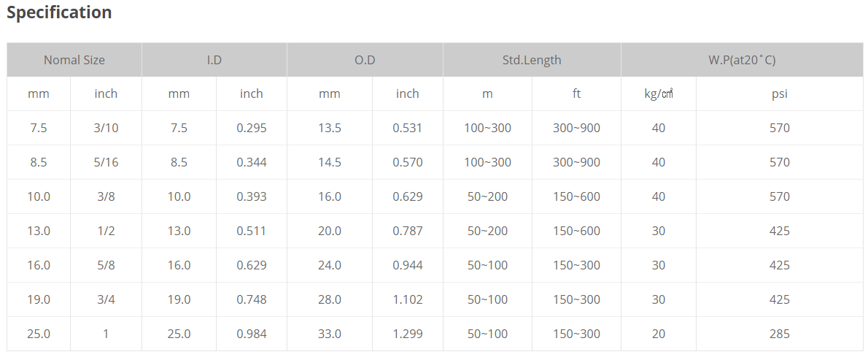Click the kg/㎠ unit subheader
868x360 pixels.
tap(659, 93)
